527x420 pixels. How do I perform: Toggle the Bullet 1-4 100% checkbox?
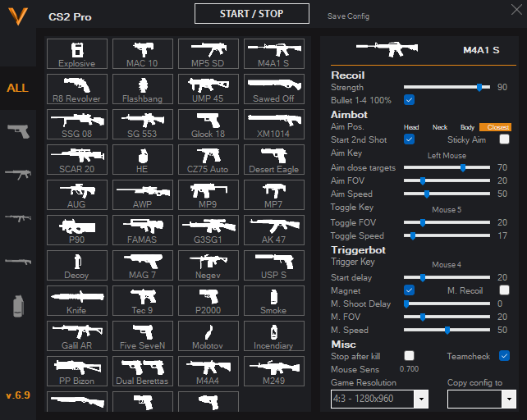pos(409,100)
